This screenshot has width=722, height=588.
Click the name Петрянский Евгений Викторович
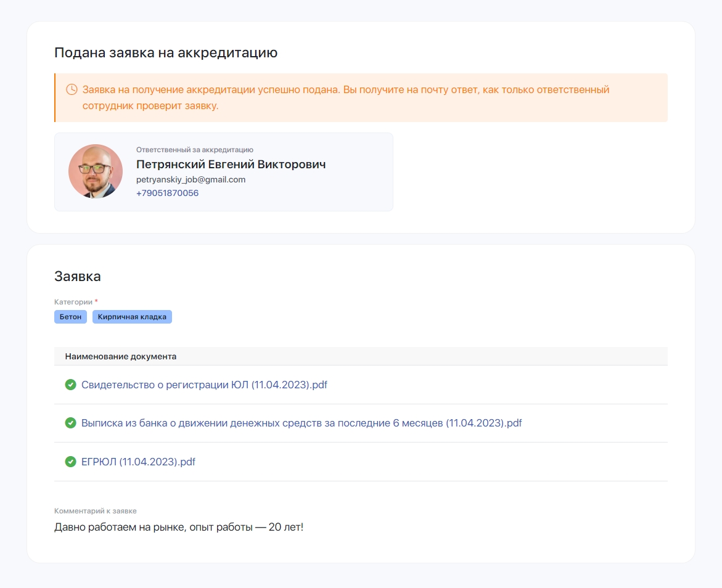231,165
